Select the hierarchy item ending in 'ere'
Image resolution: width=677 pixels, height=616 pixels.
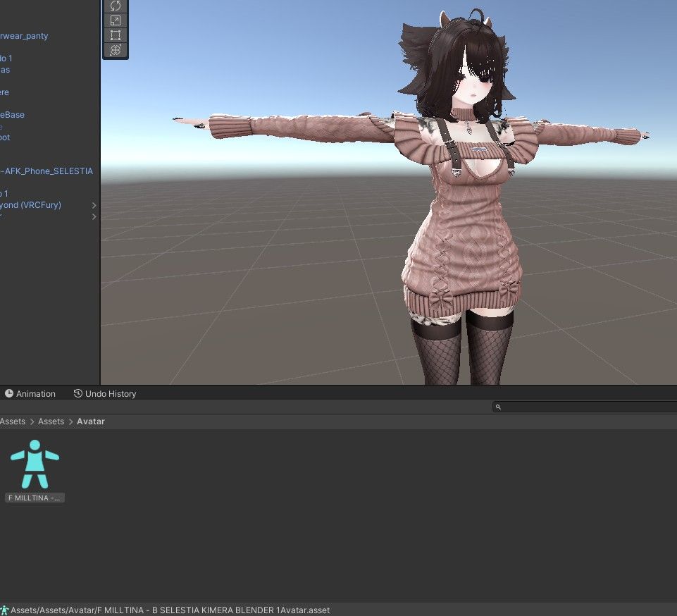[5, 92]
